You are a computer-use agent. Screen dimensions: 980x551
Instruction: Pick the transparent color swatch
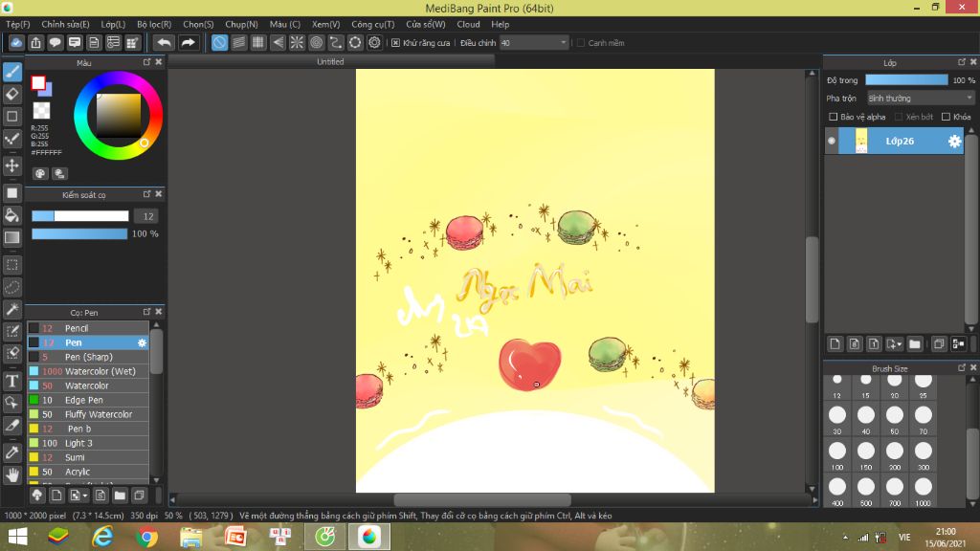point(41,111)
